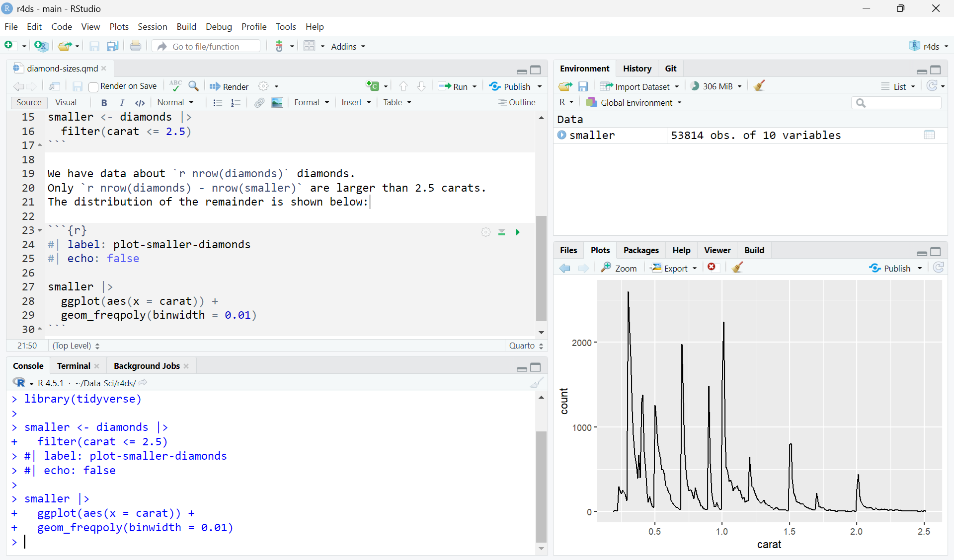Open chunk options gear at line 23
Screen dimensions: 954x560
[x=486, y=232]
